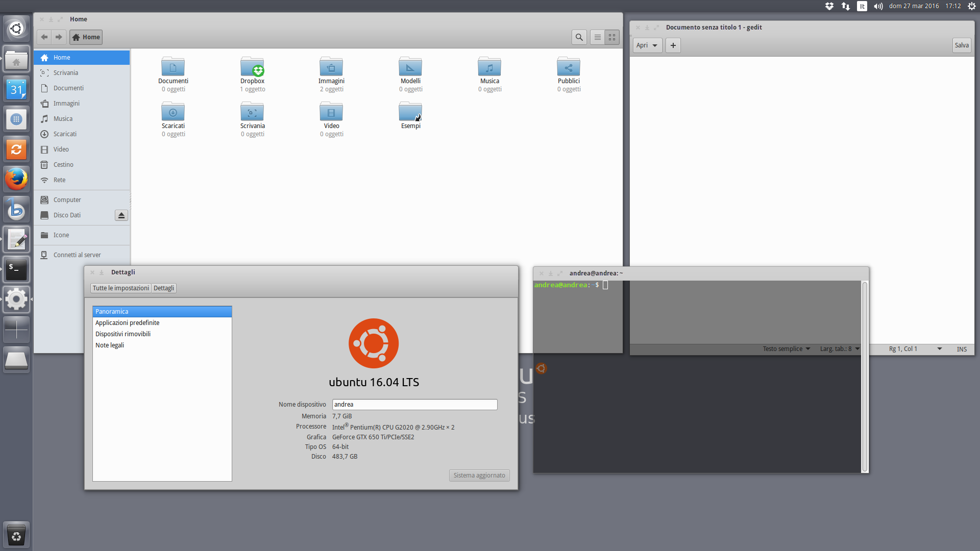This screenshot has width=980, height=551.
Task: Click the Home path button in Files
Action: tap(86, 37)
